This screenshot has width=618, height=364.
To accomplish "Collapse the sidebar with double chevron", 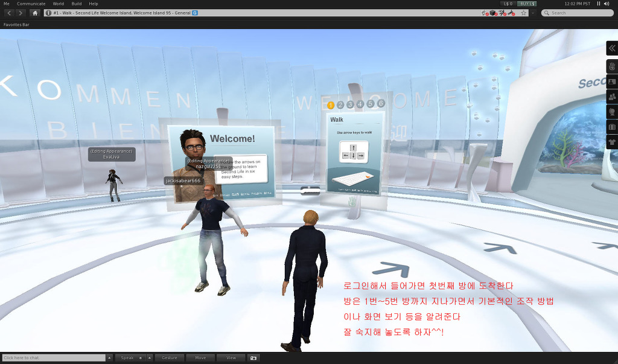I will (612, 48).
